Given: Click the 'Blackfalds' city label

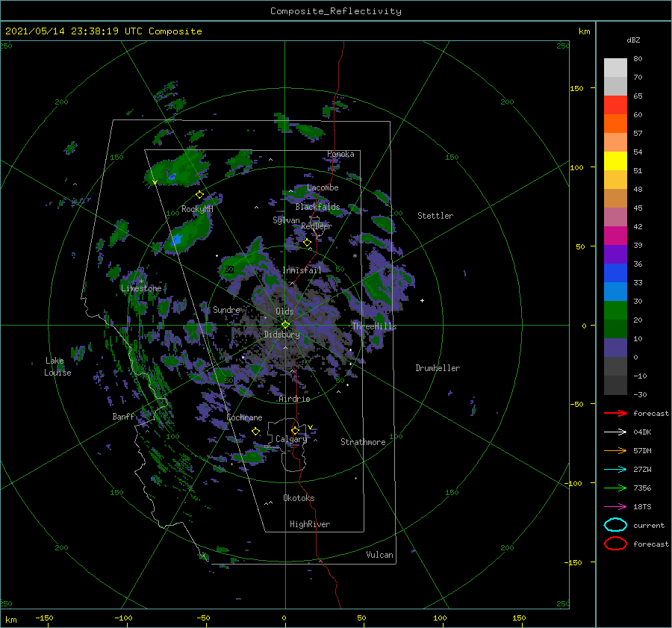Looking at the screenshot, I should tap(317, 207).
